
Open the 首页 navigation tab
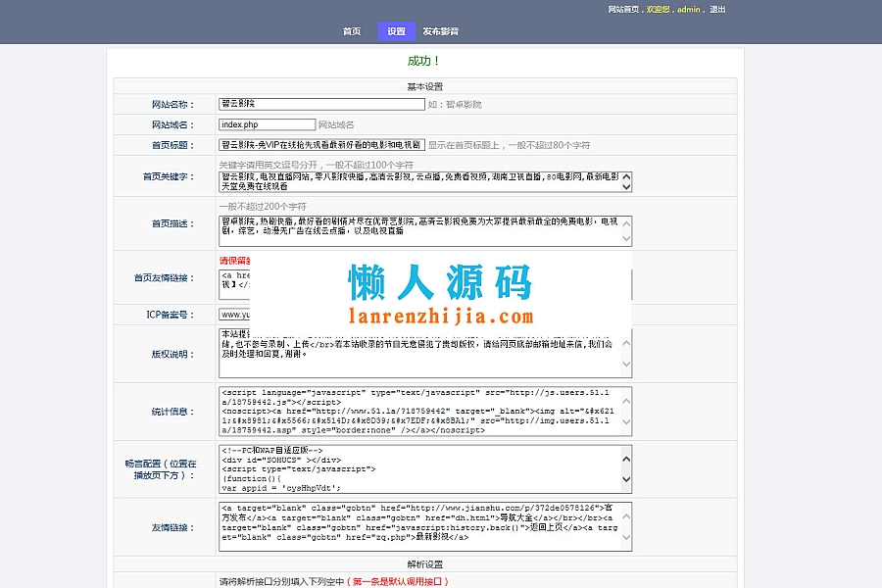(x=352, y=31)
